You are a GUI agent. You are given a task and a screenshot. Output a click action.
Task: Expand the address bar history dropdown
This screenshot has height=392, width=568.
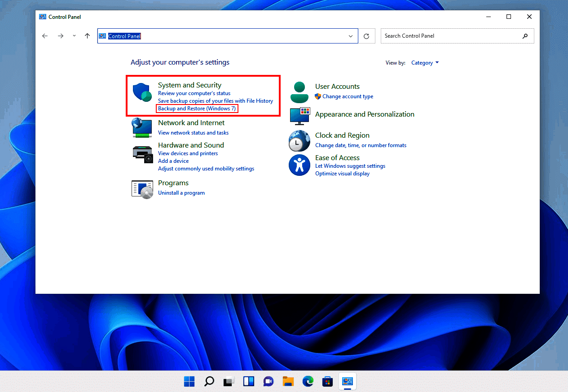(351, 36)
